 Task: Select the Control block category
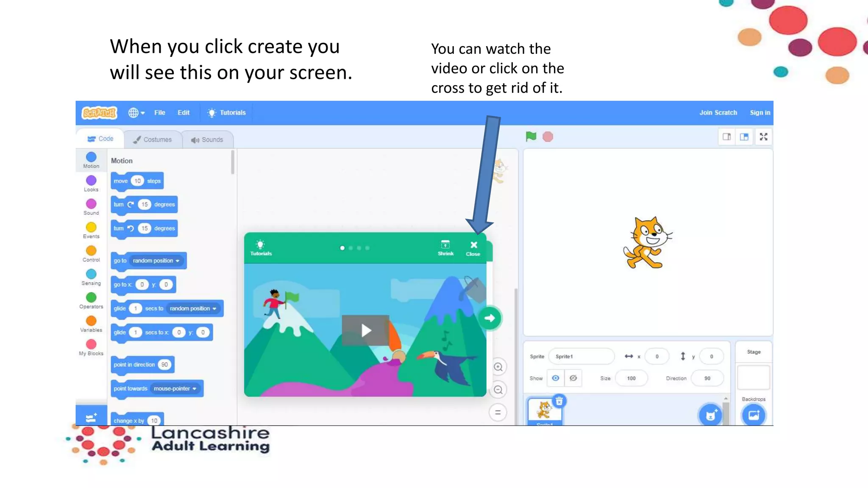click(x=91, y=254)
